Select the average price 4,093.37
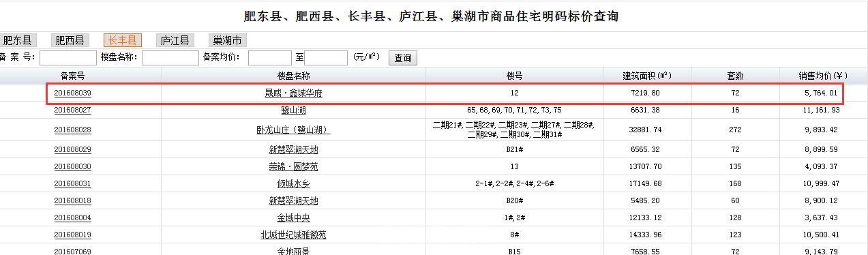The height and width of the screenshot is (255, 868). pyautogui.click(x=821, y=166)
